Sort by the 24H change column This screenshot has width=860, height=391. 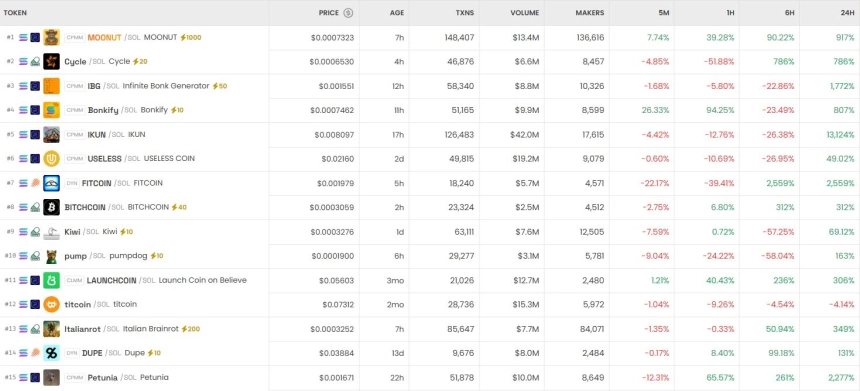[x=844, y=13]
